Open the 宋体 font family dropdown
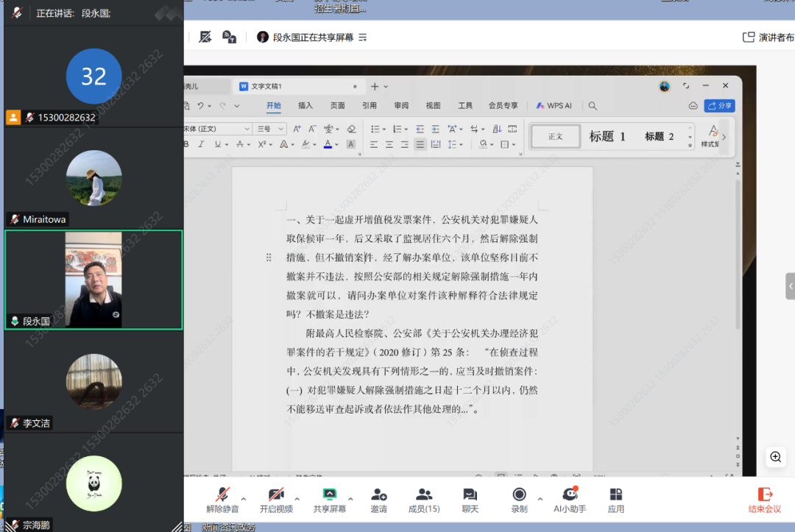The image size is (795, 532). click(217, 128)
